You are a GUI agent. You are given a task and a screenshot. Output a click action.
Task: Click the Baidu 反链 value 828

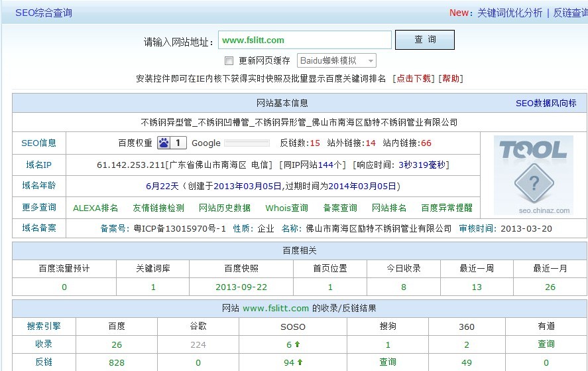pyautogui.click(x=117, y=363)
